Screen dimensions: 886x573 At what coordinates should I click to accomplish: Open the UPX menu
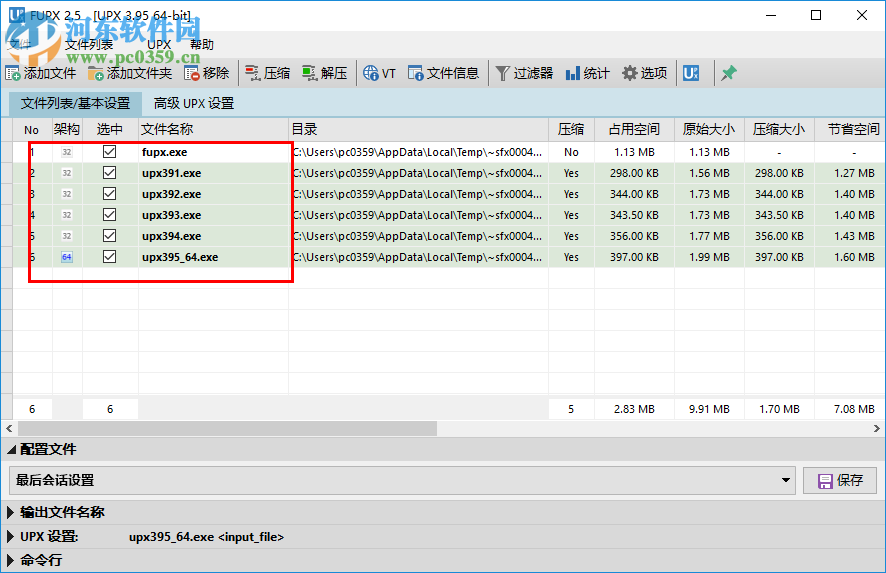click(x=159, y=45)
